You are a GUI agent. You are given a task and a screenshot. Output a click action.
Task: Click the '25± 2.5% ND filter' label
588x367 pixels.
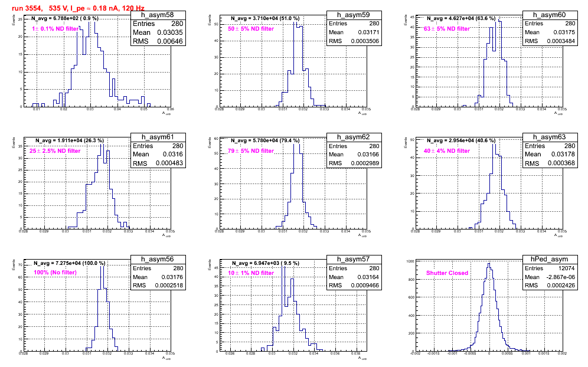tap(55, 150)
